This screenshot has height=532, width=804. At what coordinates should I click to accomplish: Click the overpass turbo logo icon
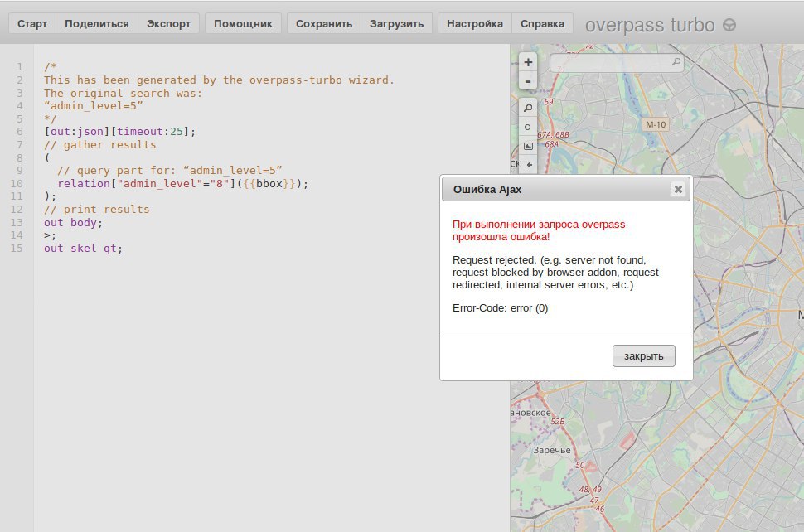729,25
